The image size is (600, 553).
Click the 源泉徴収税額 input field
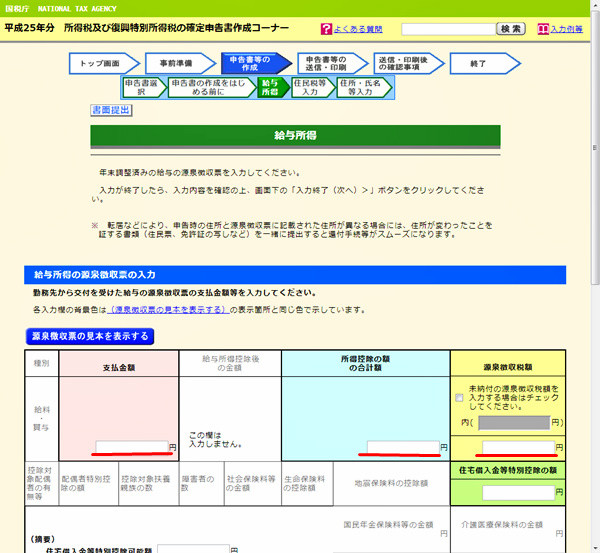point(518,447)
